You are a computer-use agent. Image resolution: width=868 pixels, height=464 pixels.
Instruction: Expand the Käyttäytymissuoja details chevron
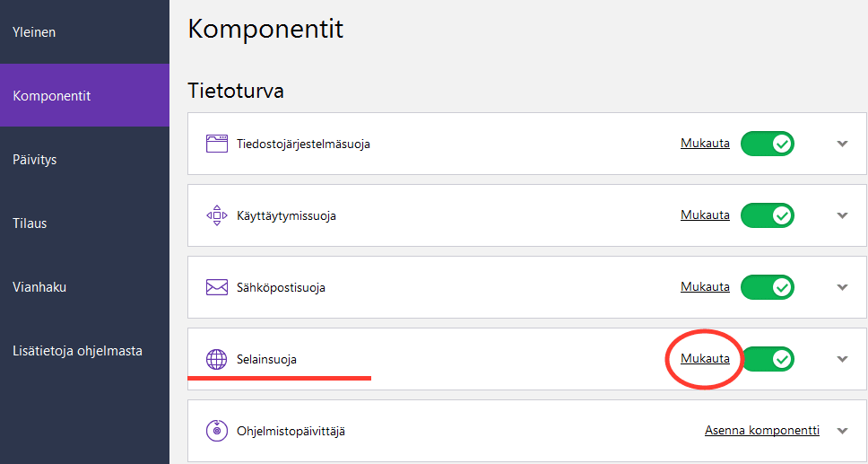pyautogui.click(x=842, y=215)
